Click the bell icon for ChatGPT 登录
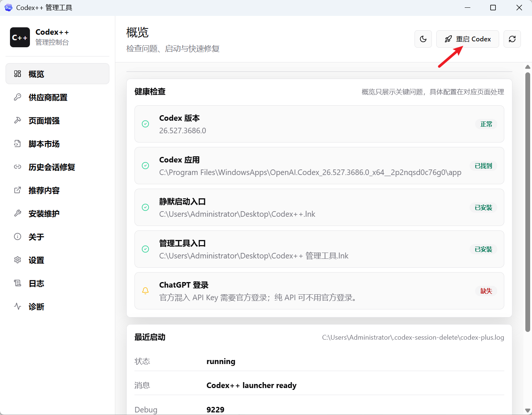Viewport: 532px width, 415px height. point(146,291)
